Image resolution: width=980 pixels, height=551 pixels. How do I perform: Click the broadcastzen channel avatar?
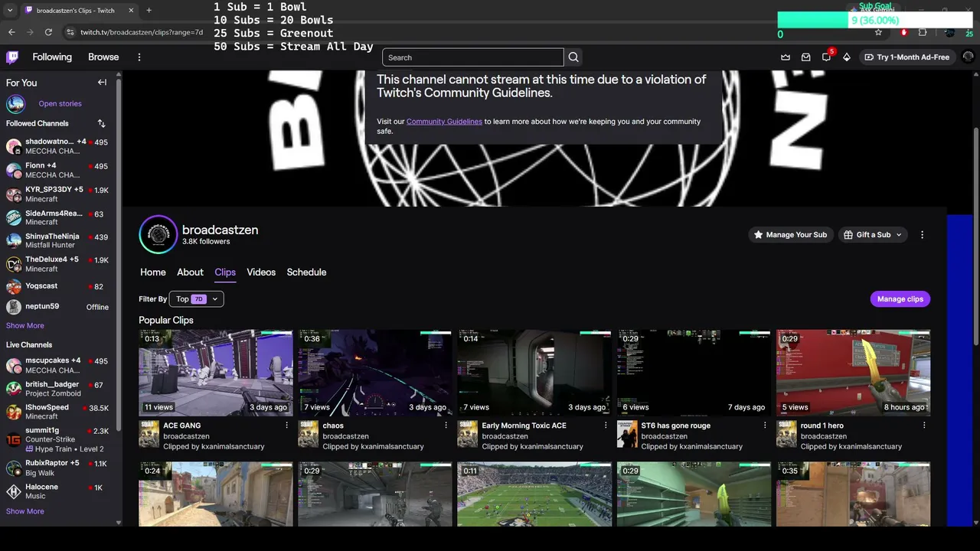(x=158, y=234)
